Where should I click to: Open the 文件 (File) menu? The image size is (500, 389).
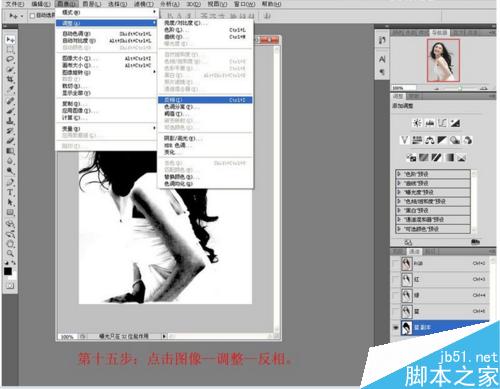(15, 4)
